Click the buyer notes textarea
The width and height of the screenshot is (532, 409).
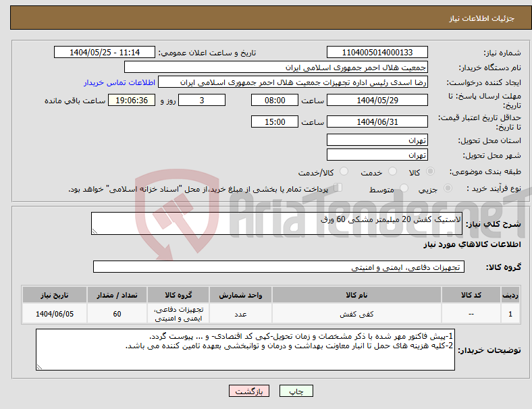(x=245, y=350)
